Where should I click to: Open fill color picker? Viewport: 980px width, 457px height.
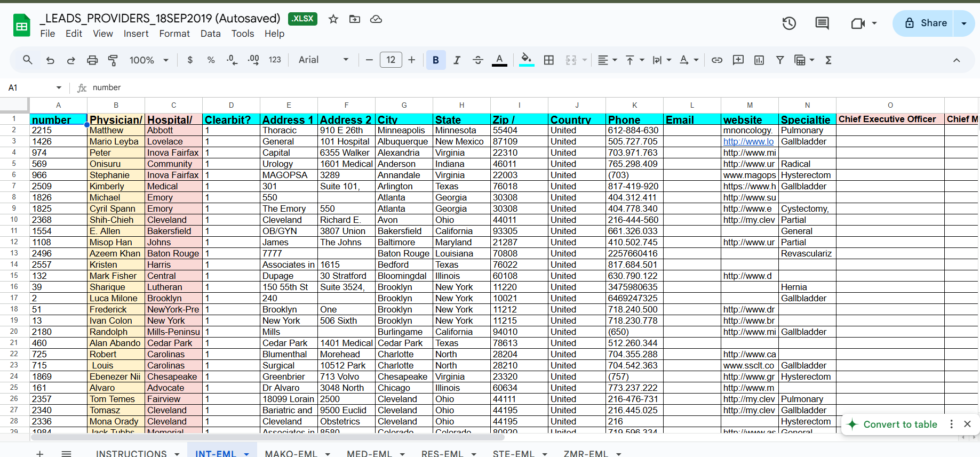pyautogui.click(x=527, y=60)
